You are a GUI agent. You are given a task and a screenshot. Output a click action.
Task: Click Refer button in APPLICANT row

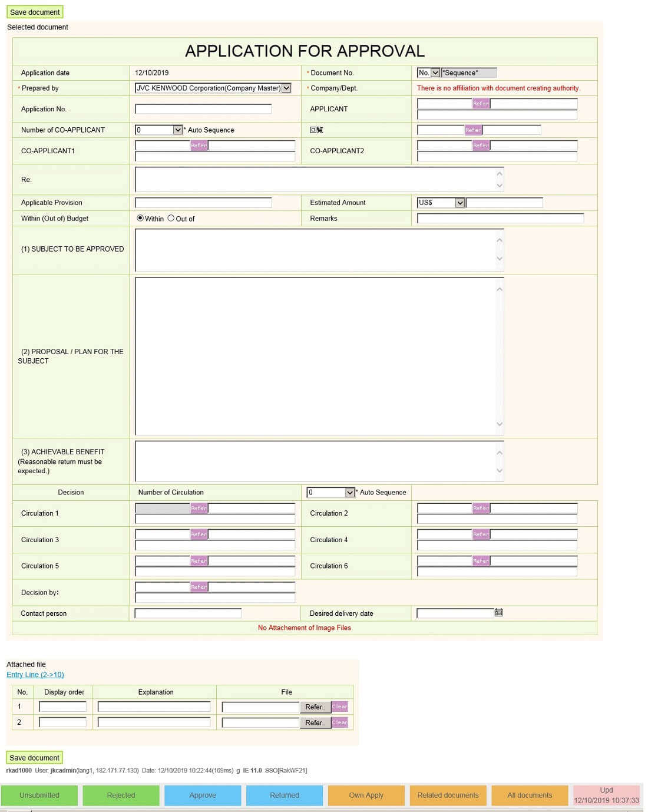coord(481,104)
